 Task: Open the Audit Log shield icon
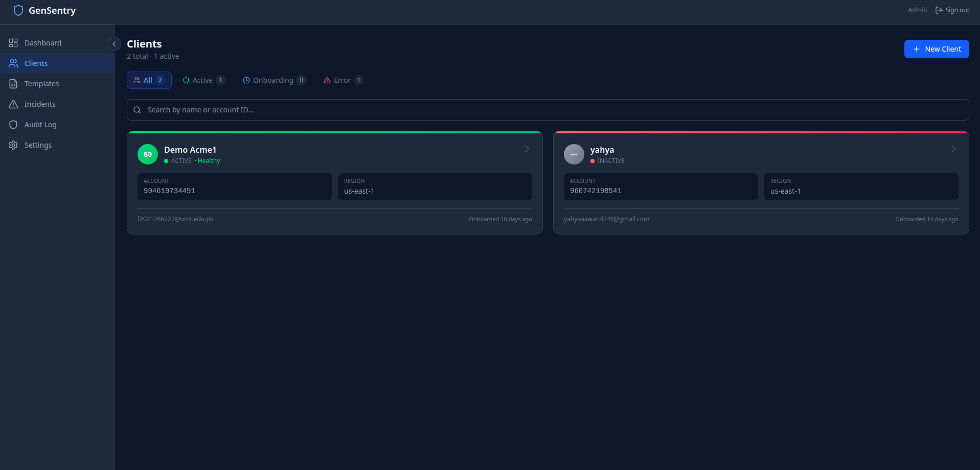pyautogui.click(x=13, y=125)
